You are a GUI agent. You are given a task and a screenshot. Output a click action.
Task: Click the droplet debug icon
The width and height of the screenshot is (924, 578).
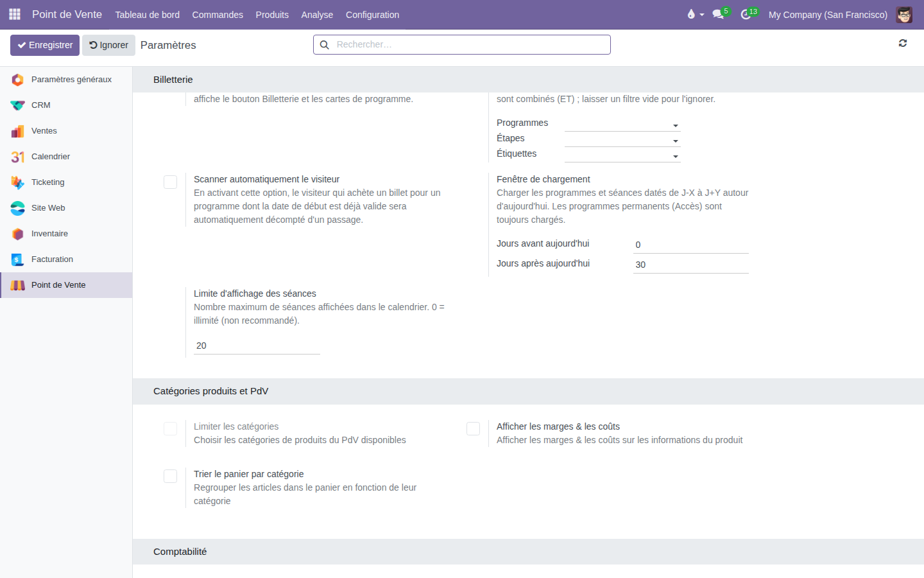point(691,14)
